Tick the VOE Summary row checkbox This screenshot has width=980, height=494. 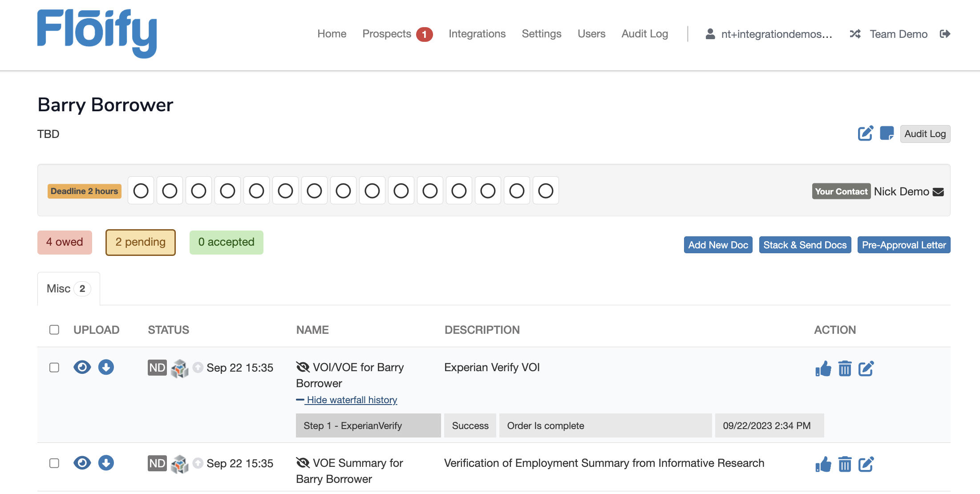(x=54, y=463)
